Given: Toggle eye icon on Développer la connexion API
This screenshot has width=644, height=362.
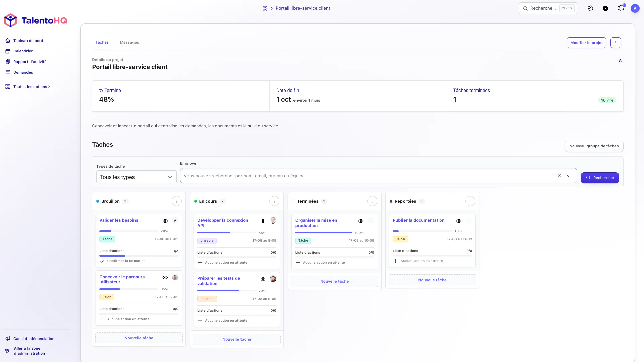Looking at the screenshot, I should pyautogui.click(x=263, y=221).
